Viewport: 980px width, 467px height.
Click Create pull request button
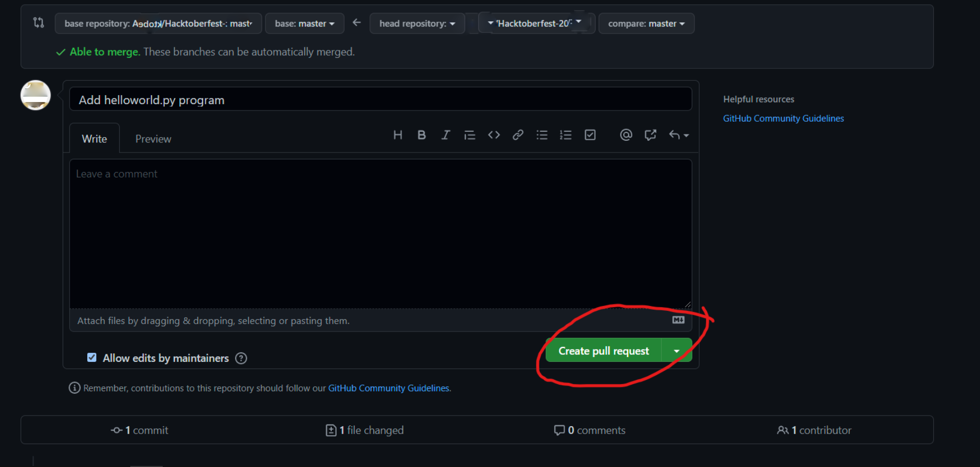click(x=604, y=351)
